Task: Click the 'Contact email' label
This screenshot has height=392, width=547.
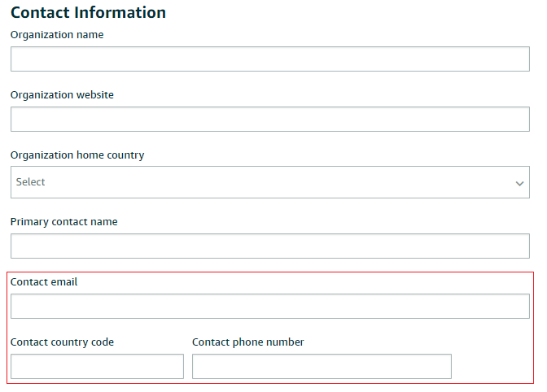Action: [x=44, y=282]
